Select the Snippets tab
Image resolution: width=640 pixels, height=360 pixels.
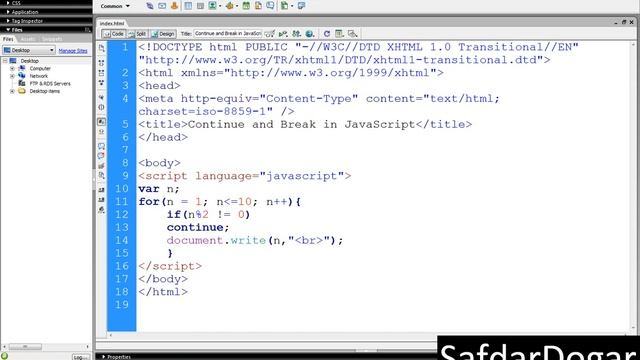pyautogui.click(x=52, y=39)
